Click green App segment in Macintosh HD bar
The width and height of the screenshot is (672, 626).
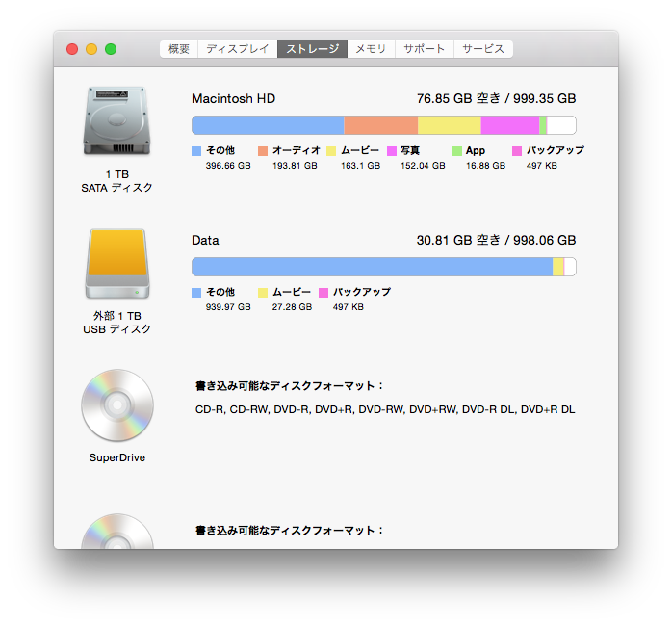(543, 125)
